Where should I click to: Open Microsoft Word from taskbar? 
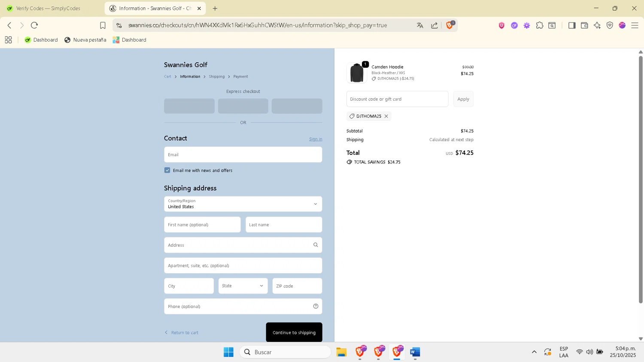pyautogui.click(x=415, y=352)
